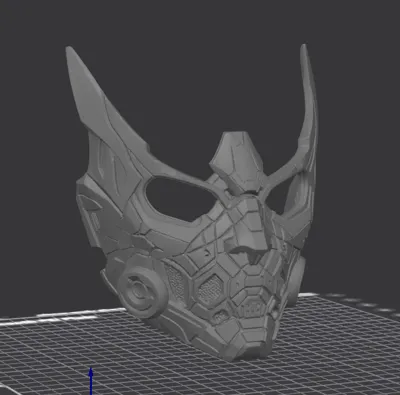The width and height of the screenshot is (400, 395).
Task: Click the blue Z-axis arrow on the build plate
Action: tap(91, 381)
